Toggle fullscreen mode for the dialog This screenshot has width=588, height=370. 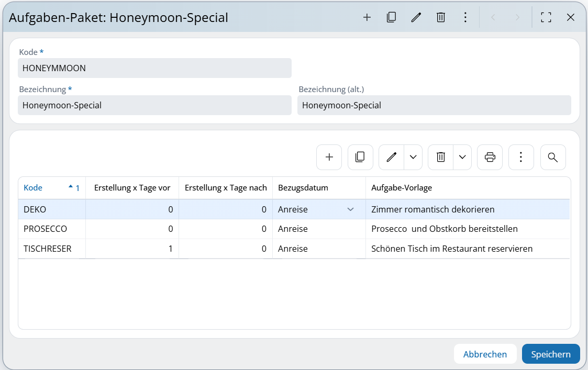click(546, 17)
